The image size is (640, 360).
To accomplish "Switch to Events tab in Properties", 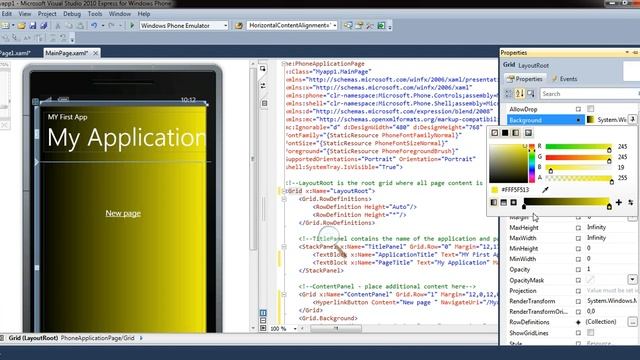I will pyautogui.click(x=564, y=79).
